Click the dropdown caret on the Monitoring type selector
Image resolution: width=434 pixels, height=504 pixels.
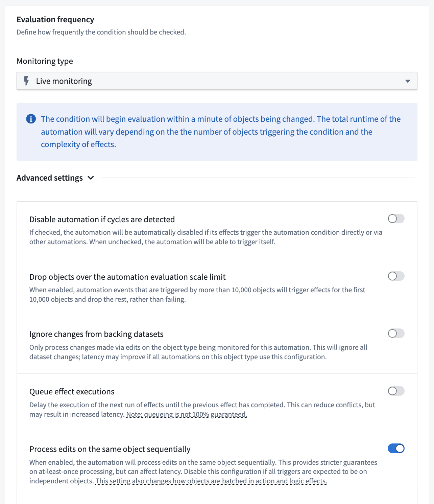pos(408,81)
